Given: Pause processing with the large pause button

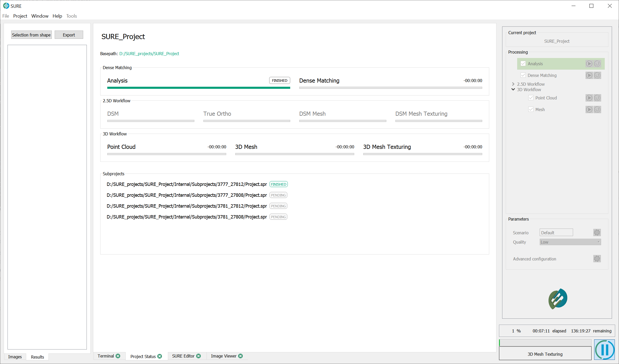Looking at the screenshot, I should (604, 350).
